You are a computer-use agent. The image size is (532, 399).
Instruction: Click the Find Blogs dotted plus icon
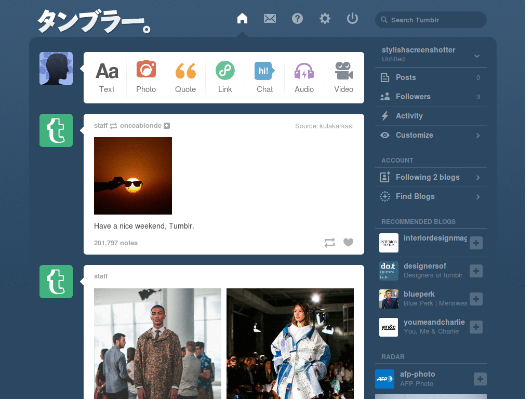tap(385, 196)
